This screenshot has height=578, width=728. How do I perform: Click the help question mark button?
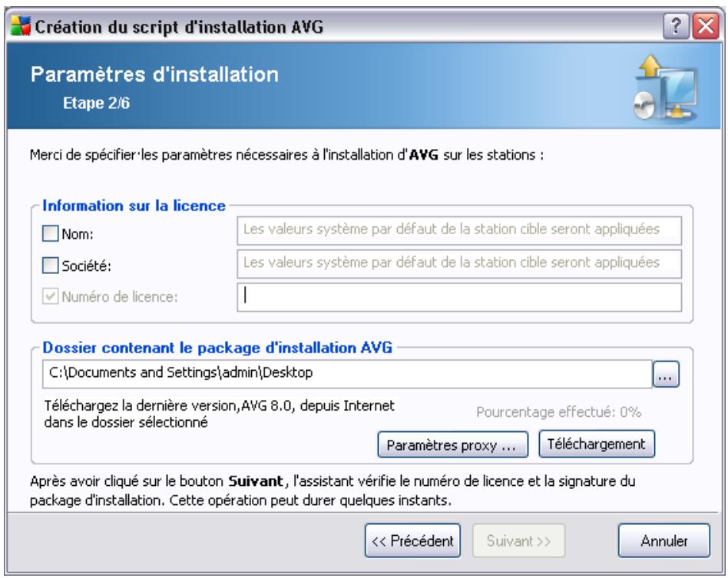(x=676, y=26)
